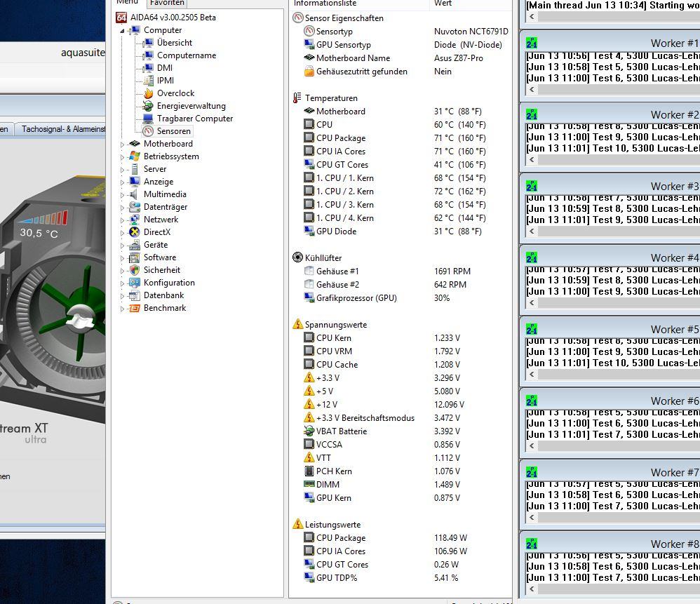Click the GPU TDP% row
This screenshot has width=700, height=604.
point(401,577)
